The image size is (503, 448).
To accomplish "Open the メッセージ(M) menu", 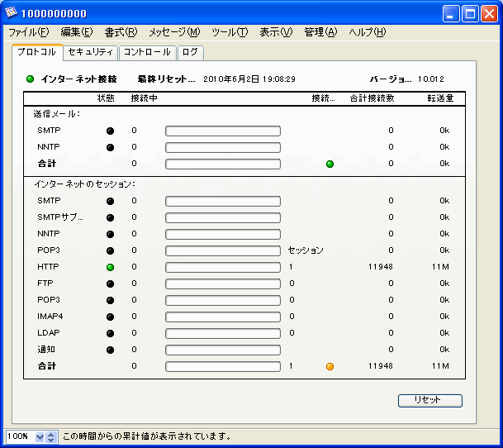I will coord(173,32).
